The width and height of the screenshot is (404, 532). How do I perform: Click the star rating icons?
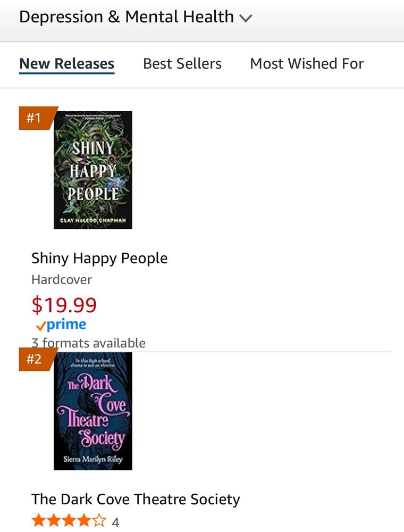[69, 520]
